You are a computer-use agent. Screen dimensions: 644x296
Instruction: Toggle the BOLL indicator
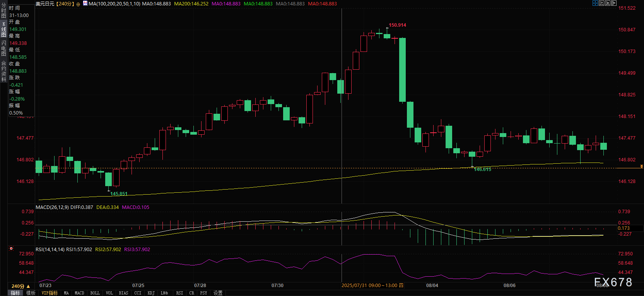click(95, 293)
